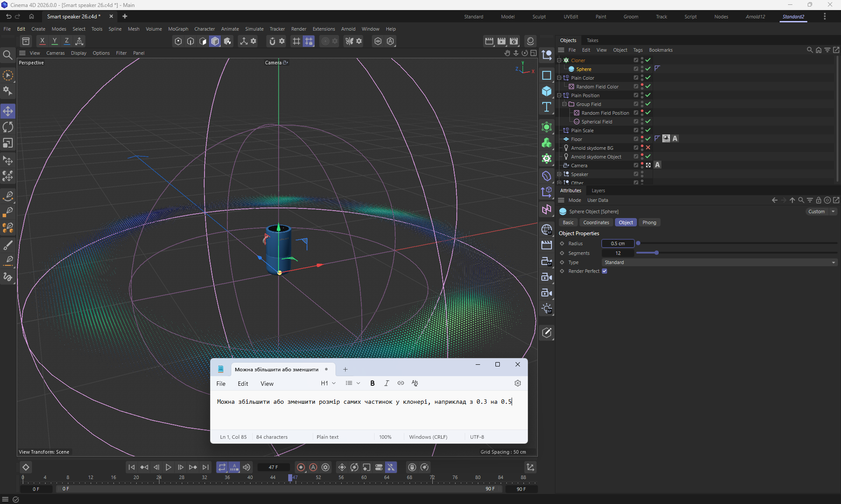The image size is (841, 504).
Task: Select the Rotate tool in left toolbar
Action: 8,127
